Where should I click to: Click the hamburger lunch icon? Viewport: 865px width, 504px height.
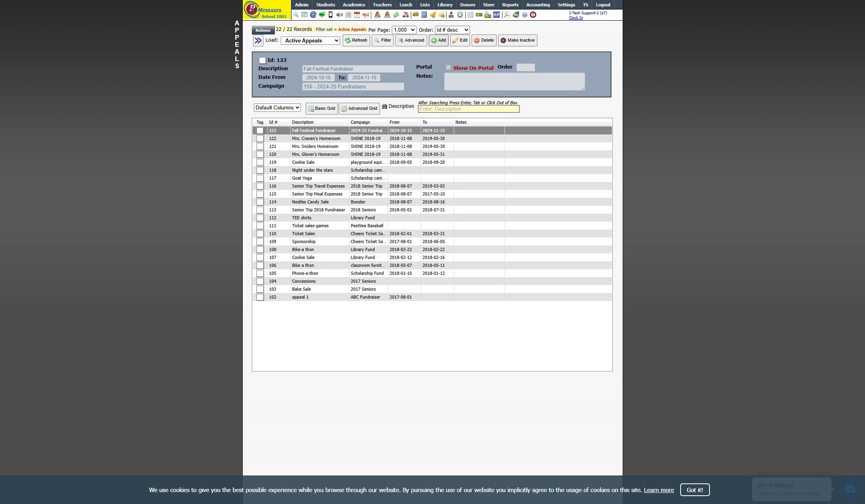415,15
